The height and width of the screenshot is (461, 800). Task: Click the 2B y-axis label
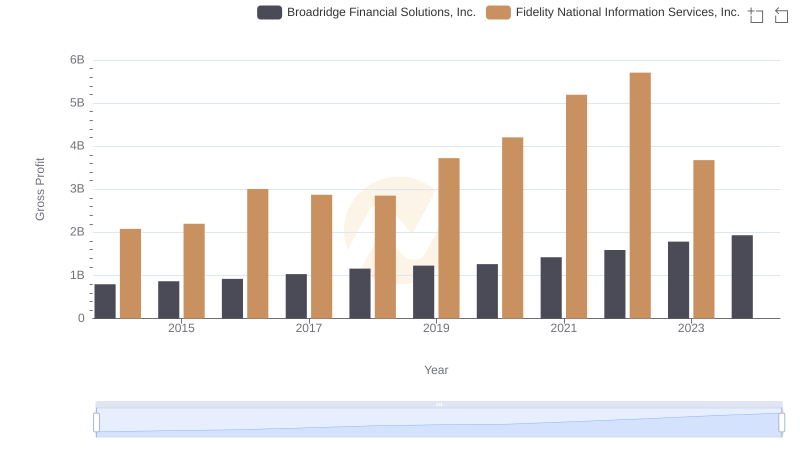coord(77,232)
